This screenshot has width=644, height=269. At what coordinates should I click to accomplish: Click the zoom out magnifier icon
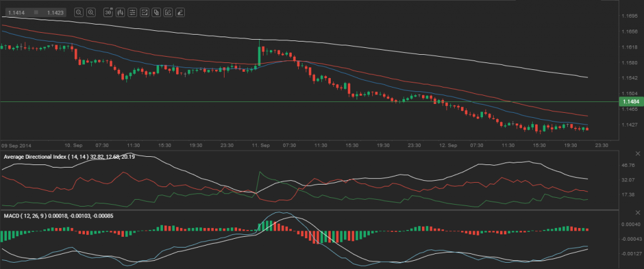tap(78, 12)
